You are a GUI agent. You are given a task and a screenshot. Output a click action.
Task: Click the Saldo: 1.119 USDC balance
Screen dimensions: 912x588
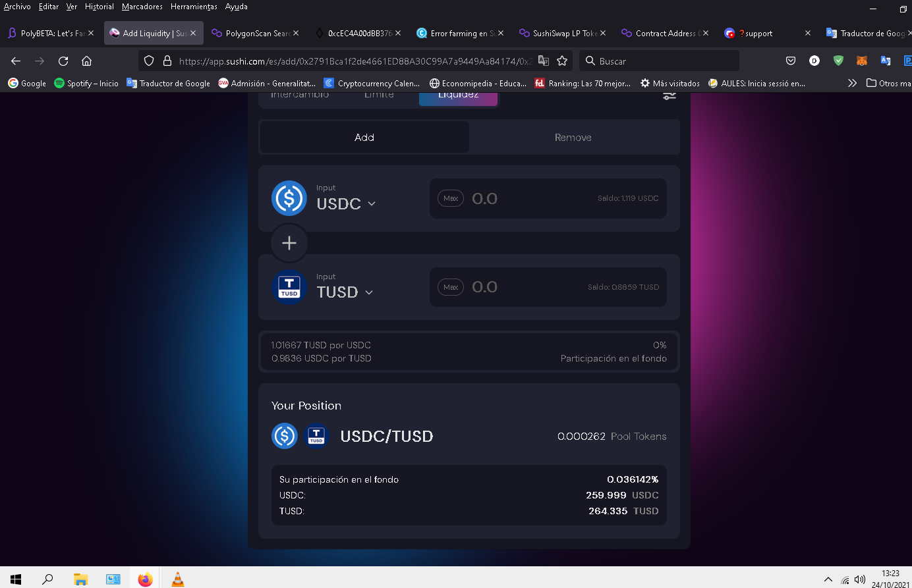(628, 198)
